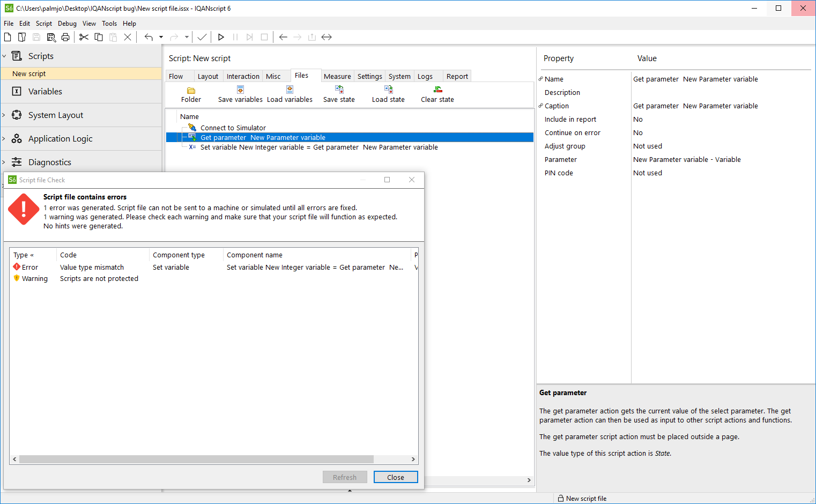Select the System Layout sidebar icon
The image size is (816, 504).
coord(17,115)
